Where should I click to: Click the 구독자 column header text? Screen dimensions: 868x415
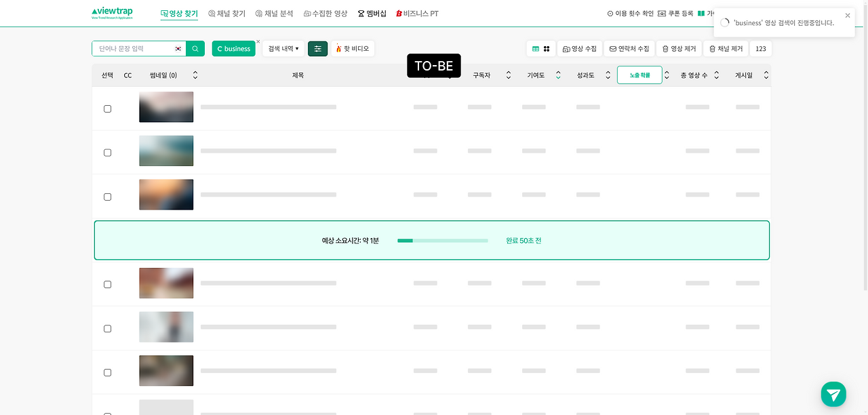click(x=481, y=75)
